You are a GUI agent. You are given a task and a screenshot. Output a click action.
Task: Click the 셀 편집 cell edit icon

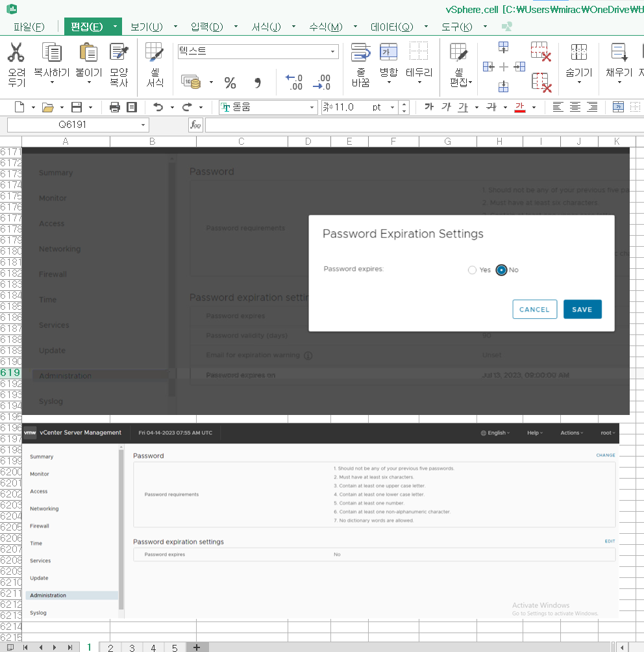coord(459,53)
